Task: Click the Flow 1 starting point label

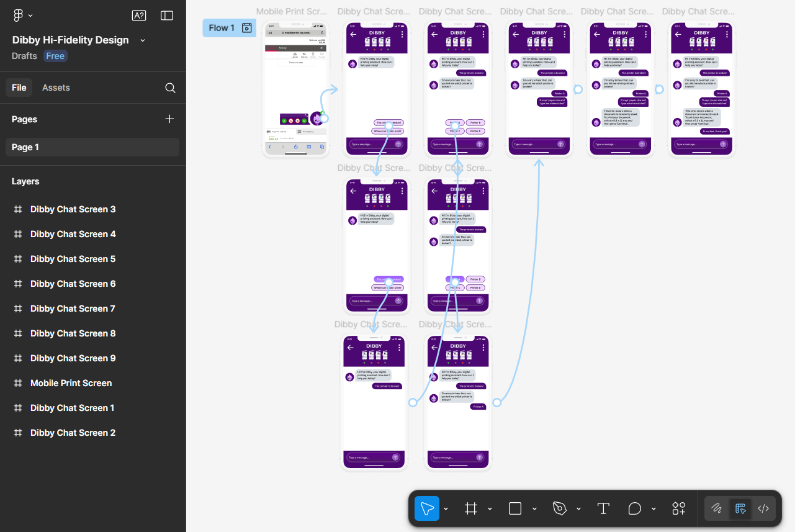Action: pyautogui.click(x=222, y=28)
